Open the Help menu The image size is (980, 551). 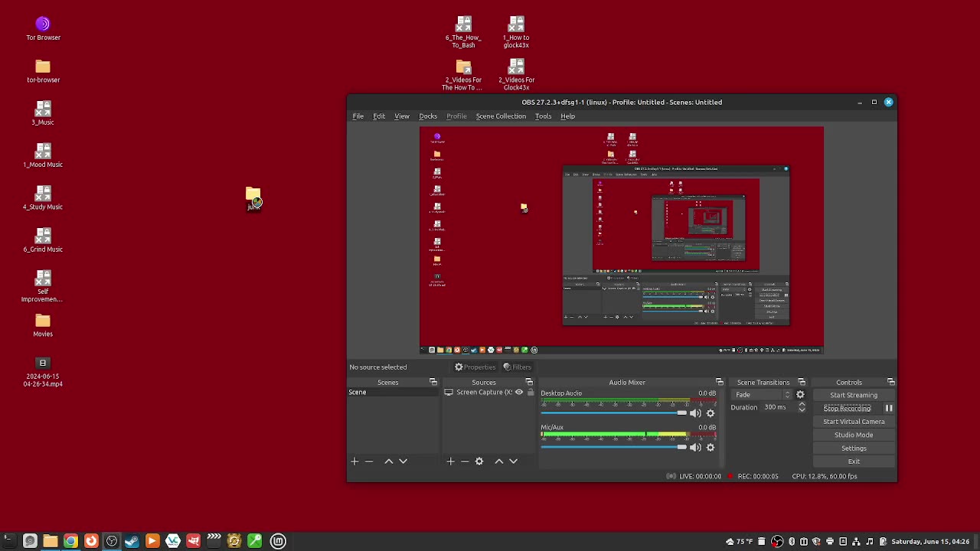tap(567, 116)
